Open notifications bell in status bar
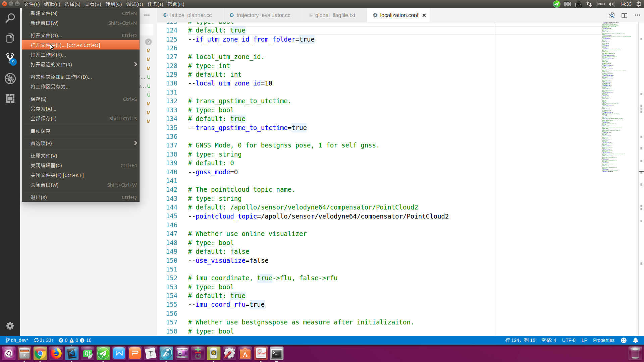 [x=635, y=340]
